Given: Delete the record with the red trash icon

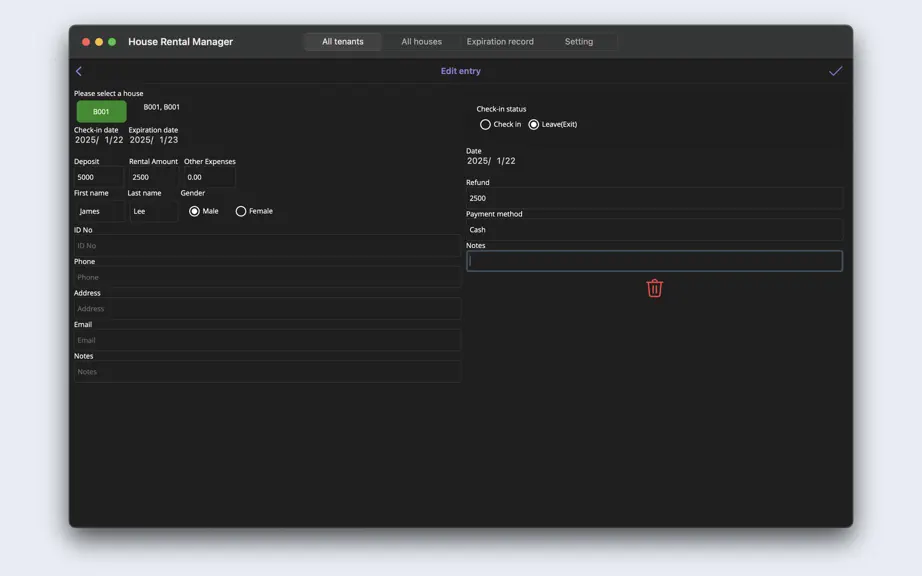Looking at the screenshot, I should [x=654, y=288].
